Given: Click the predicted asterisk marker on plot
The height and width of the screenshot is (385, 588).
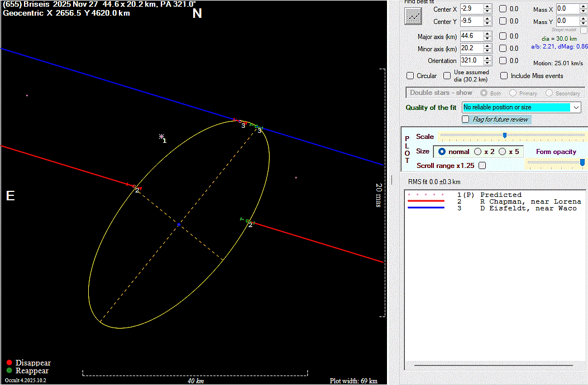Looking at the screenshot, I should click(161, 137).
